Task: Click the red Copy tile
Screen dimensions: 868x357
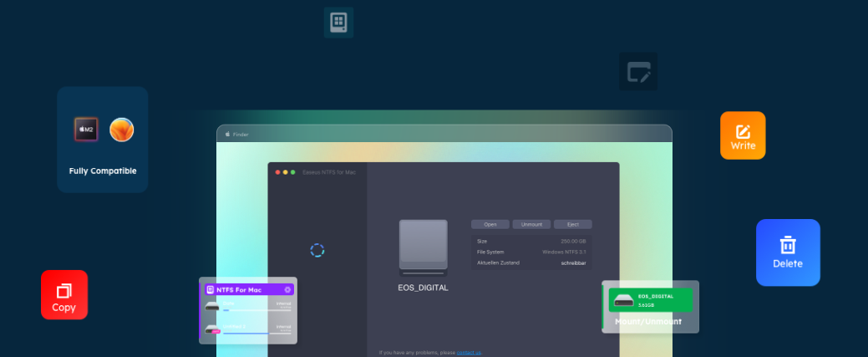Action: pos(64,295)
